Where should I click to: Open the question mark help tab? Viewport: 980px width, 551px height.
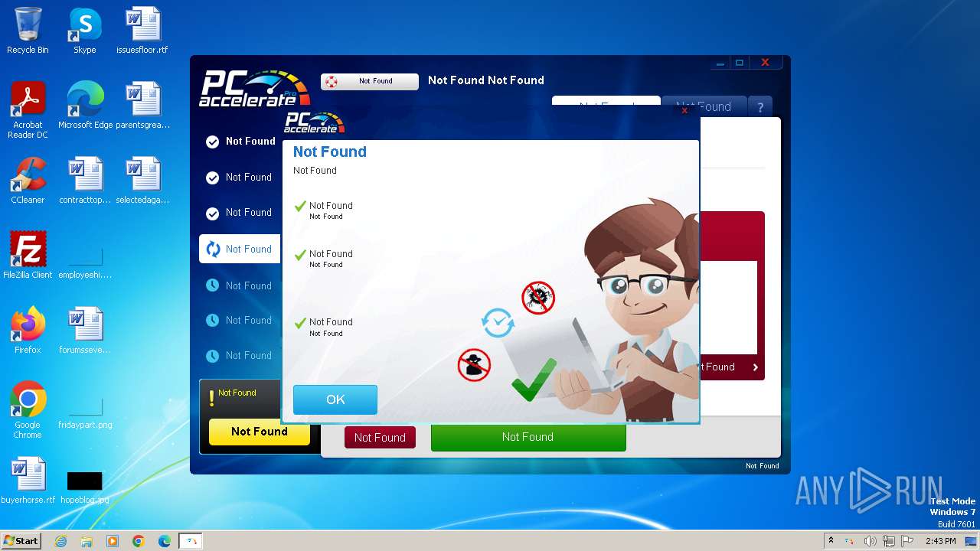[760, 107]
